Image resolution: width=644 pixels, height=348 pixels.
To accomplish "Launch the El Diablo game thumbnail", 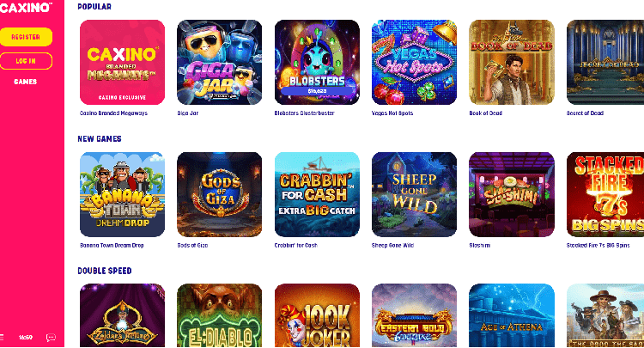I will (219, 315).
